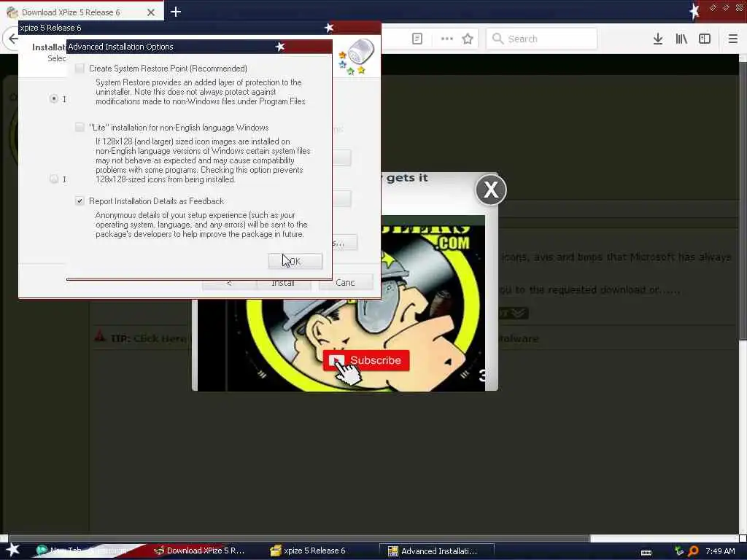Focus the Firefox Search field
Screen dimensions: 747x560
point(541,39)
